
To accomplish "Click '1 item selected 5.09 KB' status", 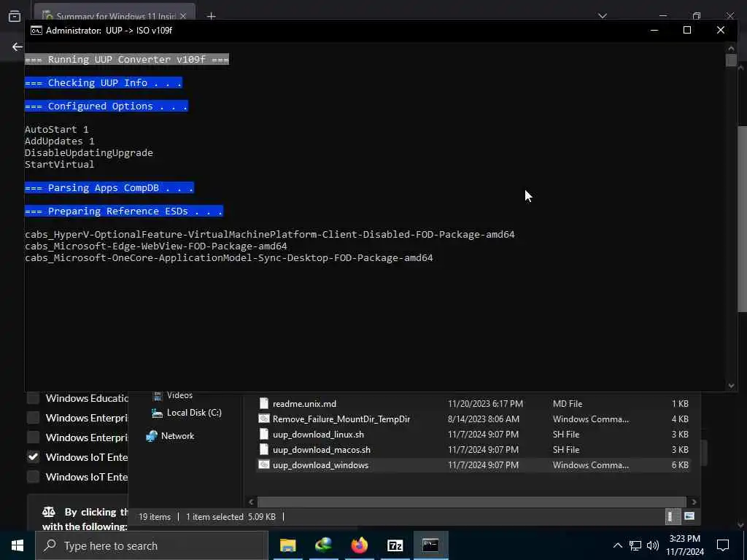I will pos(231,517).
